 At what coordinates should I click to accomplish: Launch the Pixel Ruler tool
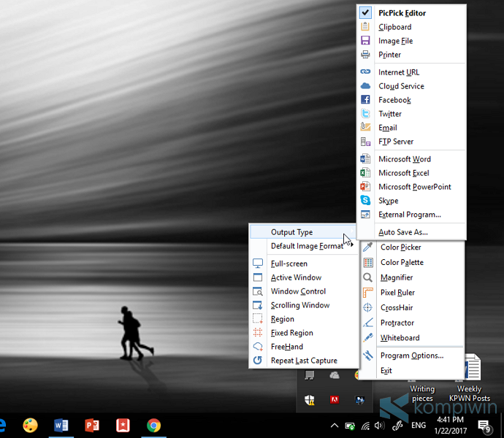413,293
